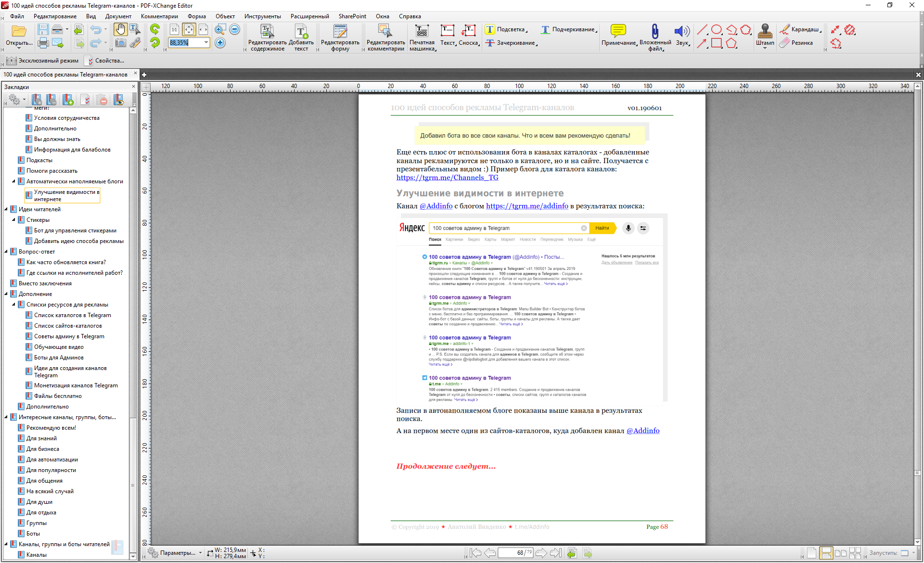Image resolution: width=924 pixels, height=563 pixels.
Task: Open the Справка menu
Action: coord(410,16)
